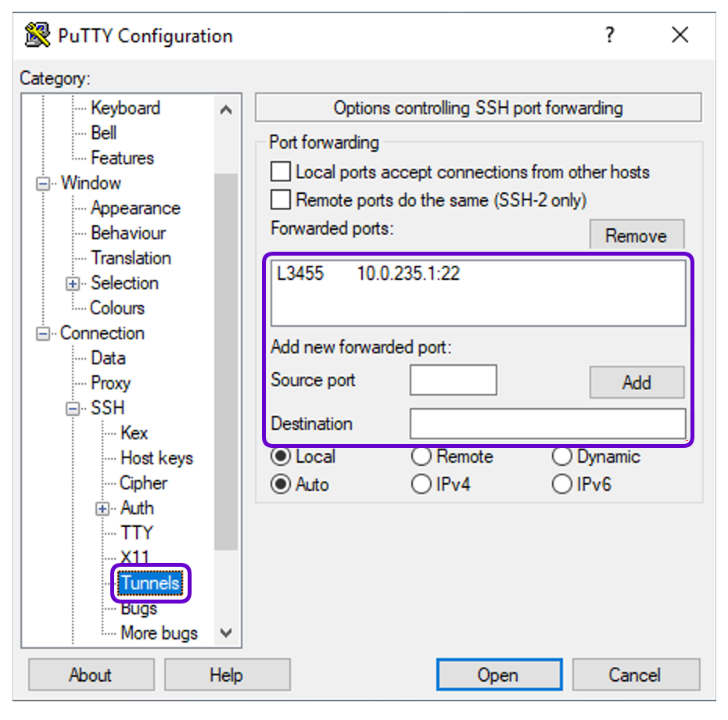Check Remote ports do the same option
This screenshot has width=728, height=720.
280,199
